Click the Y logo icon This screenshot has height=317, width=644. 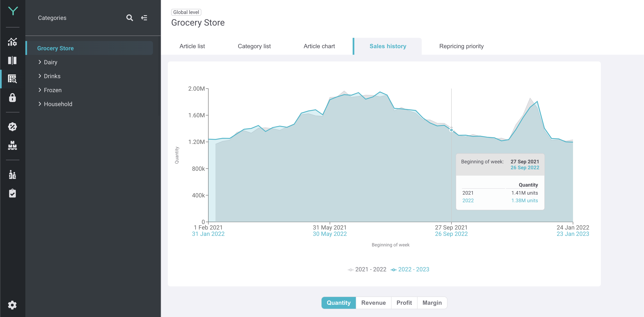pyautogui.click(x=13, y=11)
